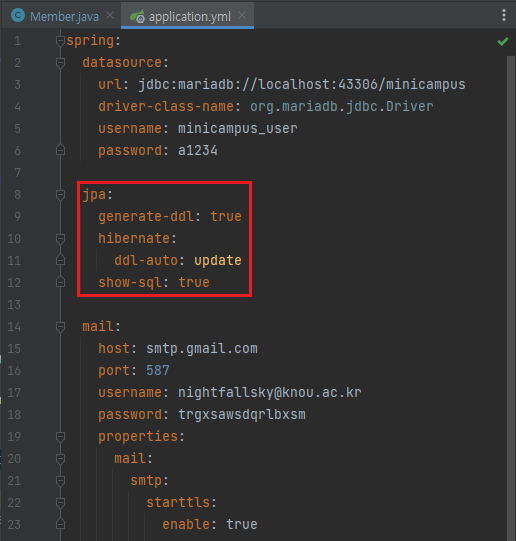Fold the smtp block on line 21
This screenshot has width=516, height=541.
(60, 481)
